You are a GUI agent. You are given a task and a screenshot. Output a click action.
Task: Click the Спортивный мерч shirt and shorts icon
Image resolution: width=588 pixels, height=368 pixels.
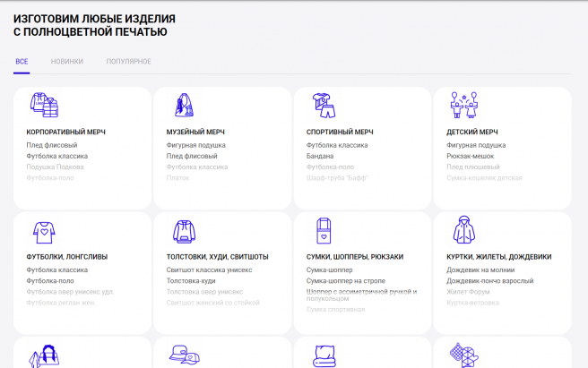(x=324, y=106)
